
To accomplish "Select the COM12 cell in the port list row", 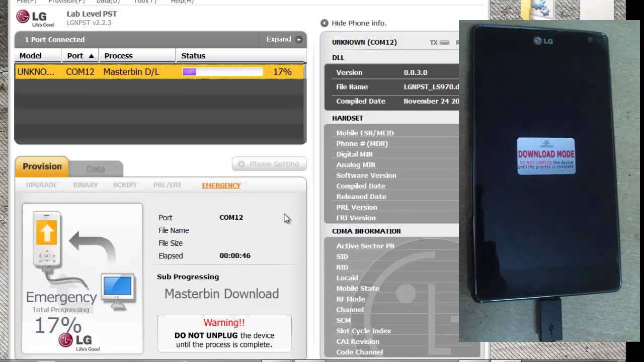I will [80, 72].
